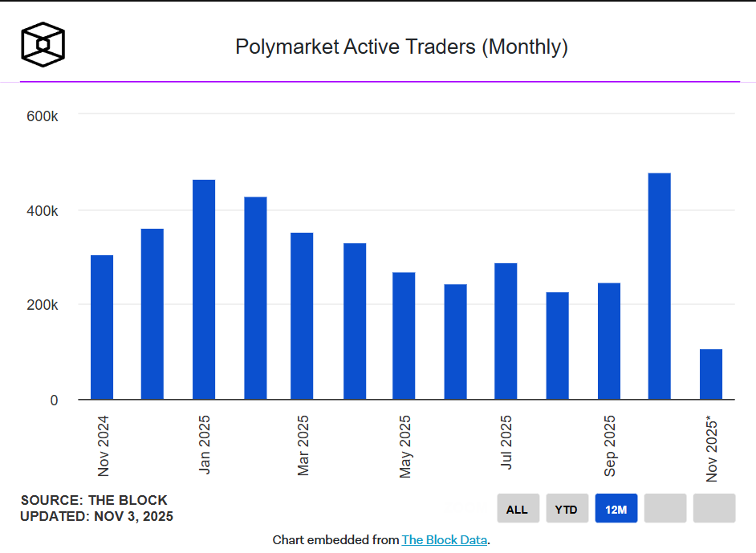Click the chart title Polymarket Active Traders
The height and width of the screenshot is (553, 756).
point(402,47)
